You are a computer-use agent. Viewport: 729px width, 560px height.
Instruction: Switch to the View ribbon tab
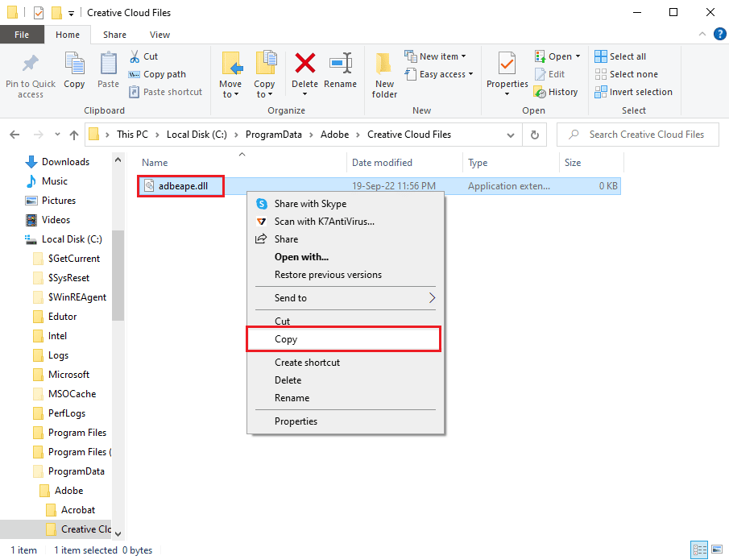point(159,35)
